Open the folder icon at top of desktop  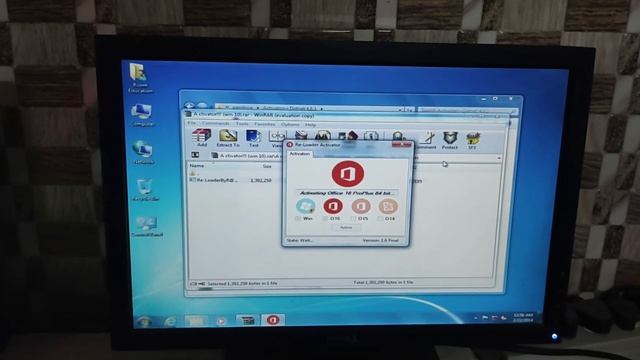[140, 77]
